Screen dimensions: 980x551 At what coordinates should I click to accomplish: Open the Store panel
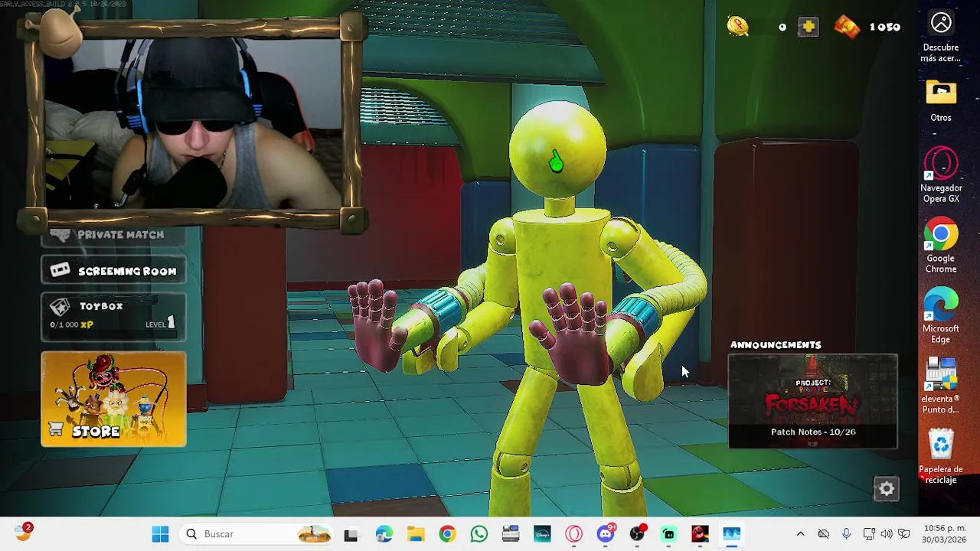113,399
